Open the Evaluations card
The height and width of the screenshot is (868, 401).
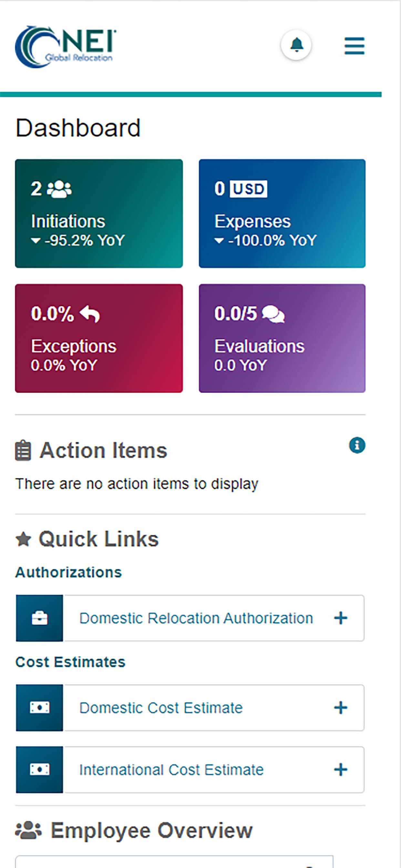pyautogui.click(x=282, y=338)
